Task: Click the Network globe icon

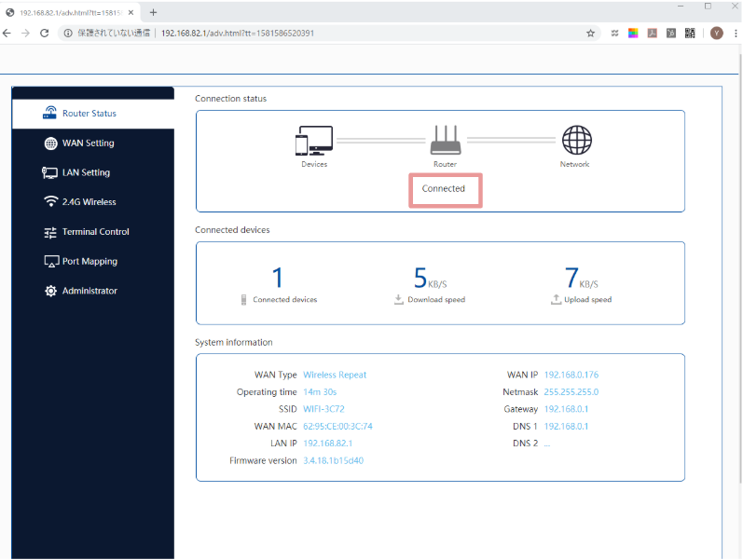Action: click(577, 140)
